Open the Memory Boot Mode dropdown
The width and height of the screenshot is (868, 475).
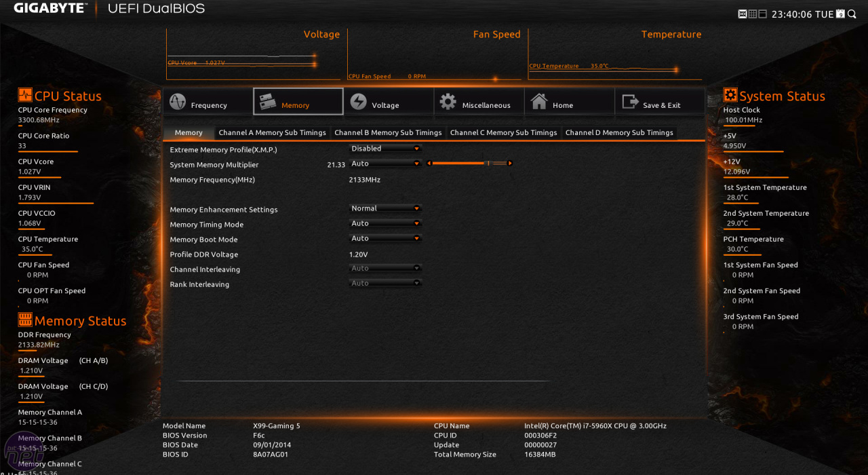pyautogui.click(x=385, y=238)
